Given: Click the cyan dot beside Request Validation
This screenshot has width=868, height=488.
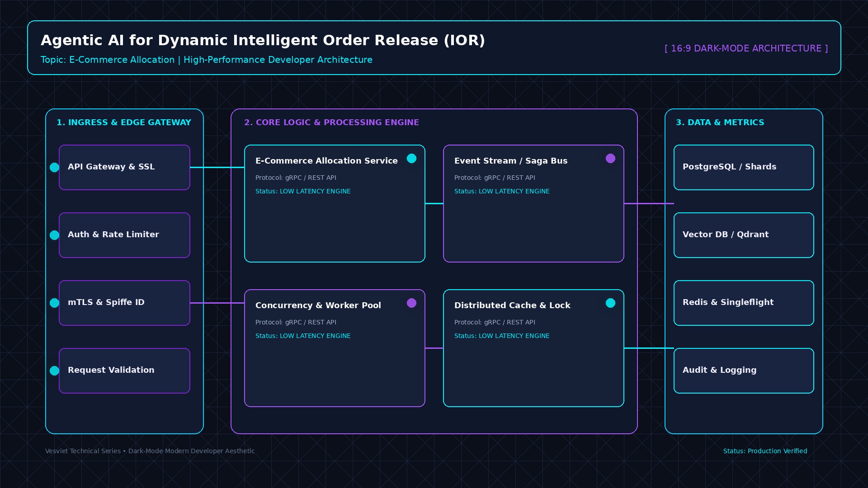Looking at the screenshot, I should [54, 371].
